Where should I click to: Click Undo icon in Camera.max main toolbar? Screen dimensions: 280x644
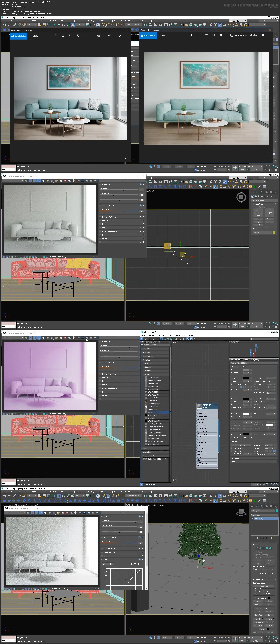[4, 25]
